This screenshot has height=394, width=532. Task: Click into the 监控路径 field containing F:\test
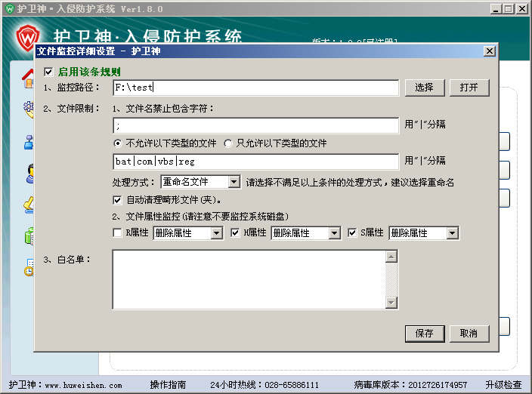point(256,88)
